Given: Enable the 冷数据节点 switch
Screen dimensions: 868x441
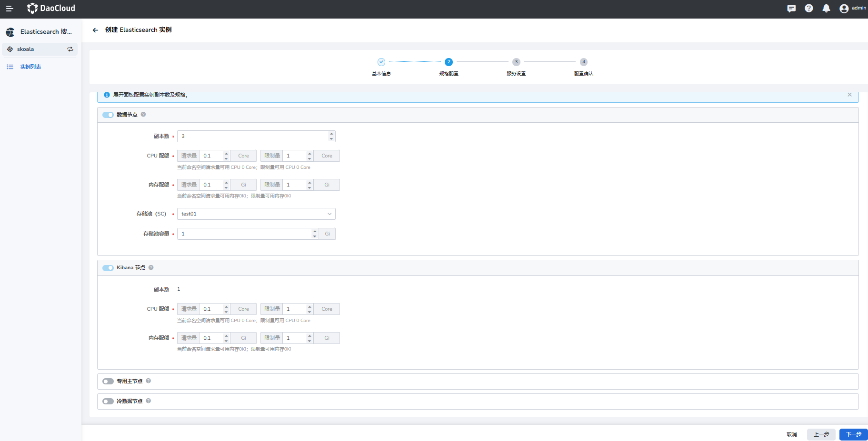Looking at the screenshot, I should (x=108, y=402).
